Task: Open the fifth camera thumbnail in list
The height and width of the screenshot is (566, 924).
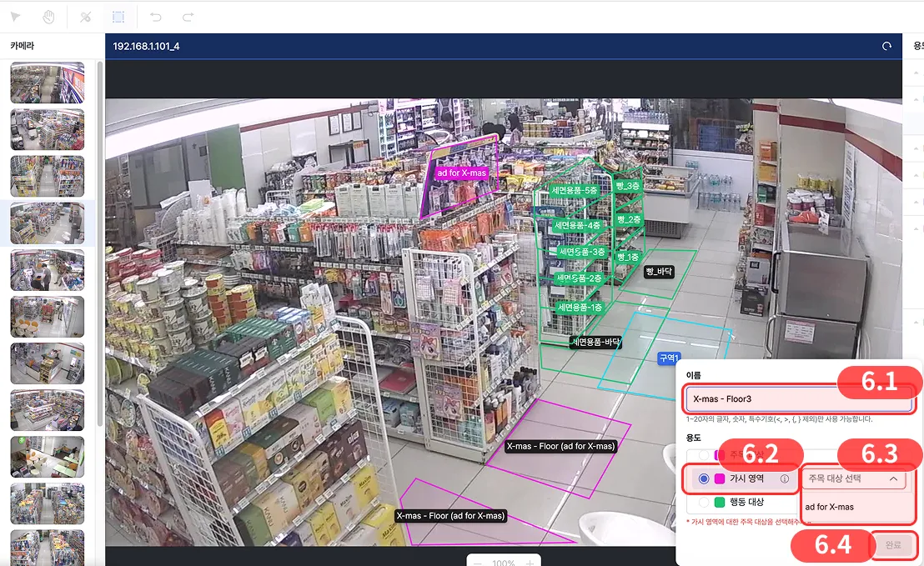Action: click(x=48, y=270)
